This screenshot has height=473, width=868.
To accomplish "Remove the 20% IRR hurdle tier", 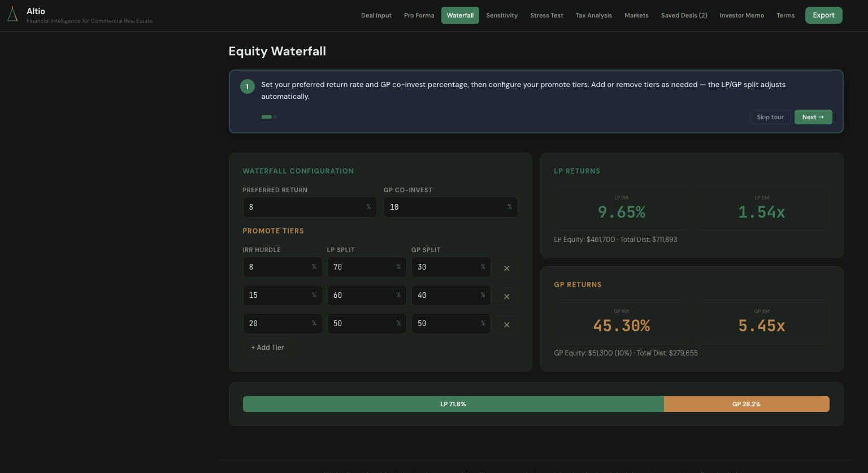I will pos(507,325).
